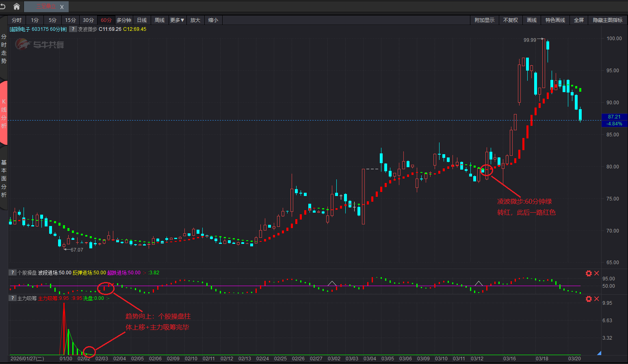Open settings gear for 主力吸筹 indicator
628x364 pixels.
pos(589,299)
